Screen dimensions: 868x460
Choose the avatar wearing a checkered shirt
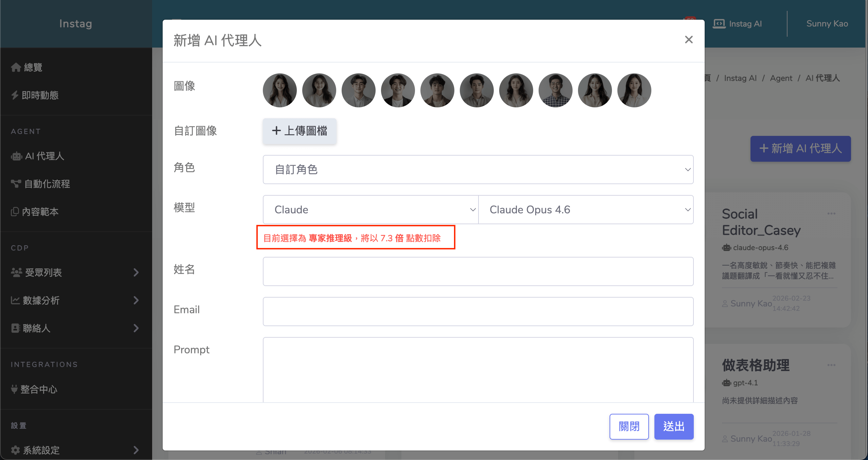click(555, 90)
